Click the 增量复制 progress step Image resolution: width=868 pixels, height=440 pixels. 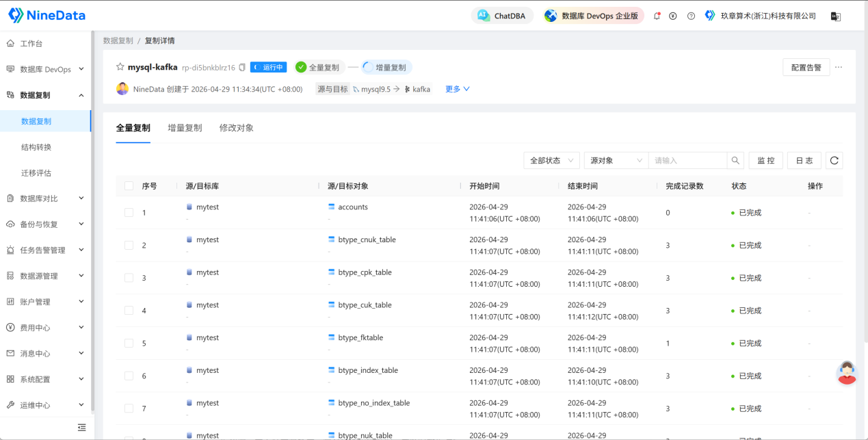[x=386, y=67]
